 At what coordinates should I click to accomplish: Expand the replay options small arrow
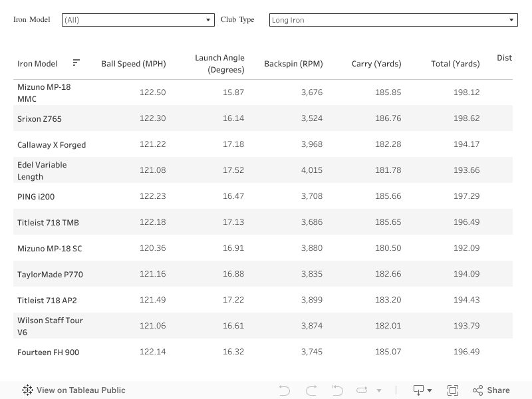point(379,391)
